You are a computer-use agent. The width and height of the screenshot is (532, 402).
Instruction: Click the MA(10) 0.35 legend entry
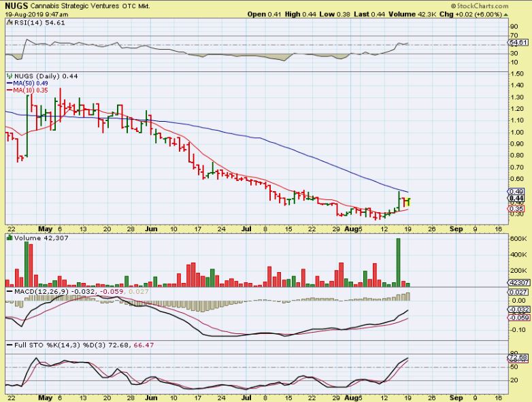pyautogui.click(x=27, y=90)
